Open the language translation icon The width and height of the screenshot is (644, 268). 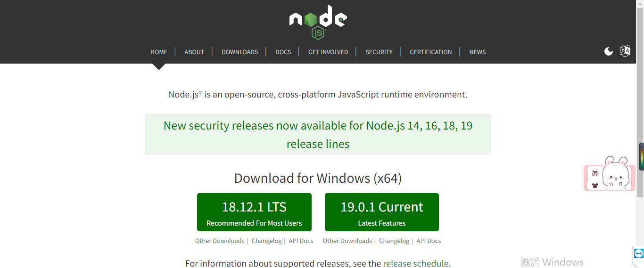625,51
